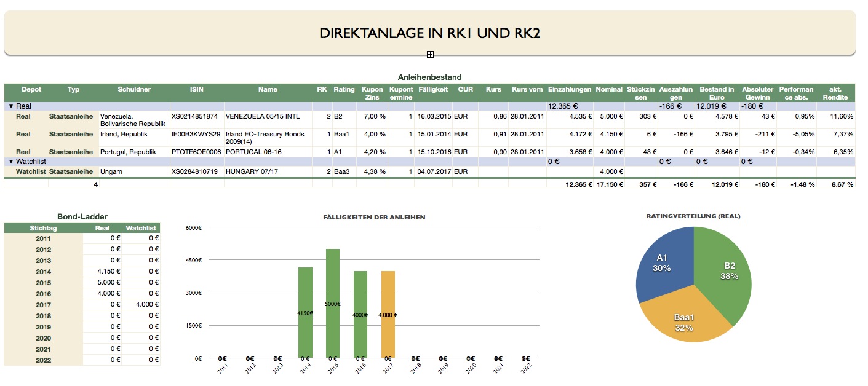Select the chart title Fälligkeiten der Anleihen
The width and height of the screenshot is (868, 386).
374,217
